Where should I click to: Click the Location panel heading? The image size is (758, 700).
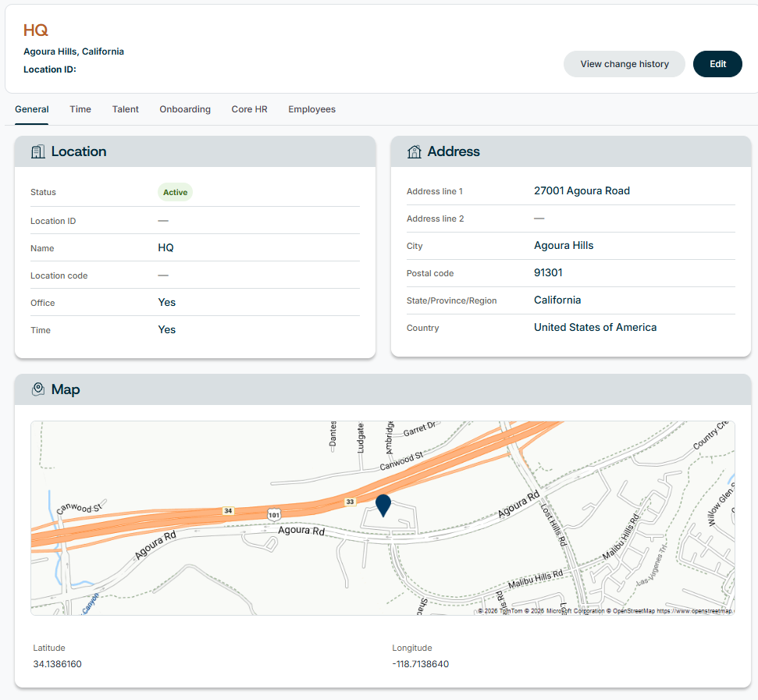(79, 151)
